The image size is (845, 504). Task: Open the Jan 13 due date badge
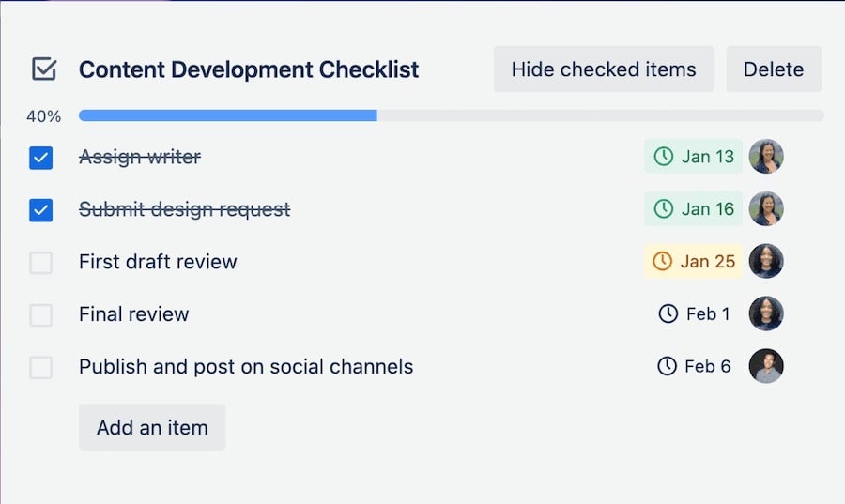693,157
